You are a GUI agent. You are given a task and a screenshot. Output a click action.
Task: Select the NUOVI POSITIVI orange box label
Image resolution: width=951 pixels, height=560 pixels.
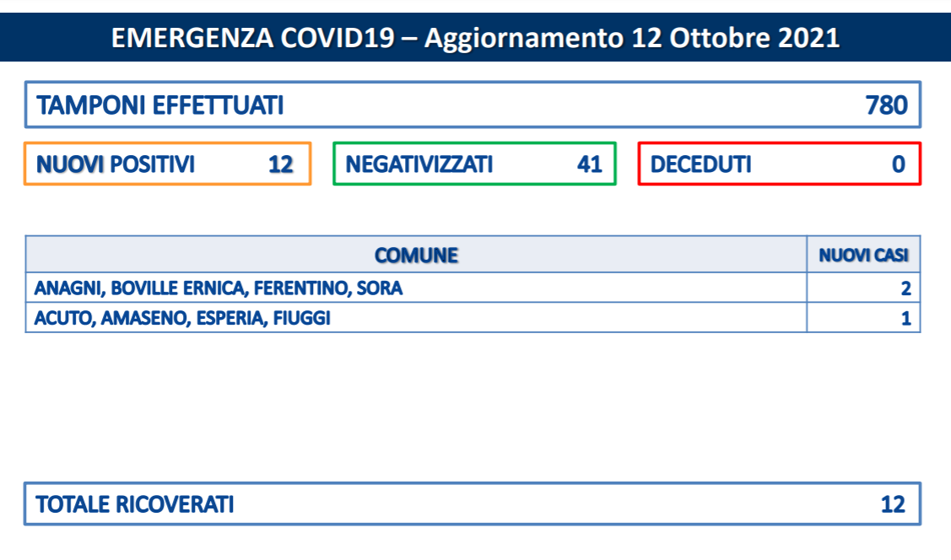[116, 164]
